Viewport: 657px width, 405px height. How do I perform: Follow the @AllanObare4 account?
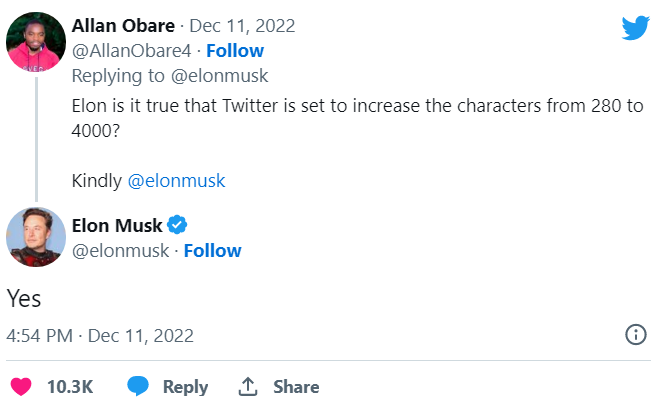(x=234, y=50)
